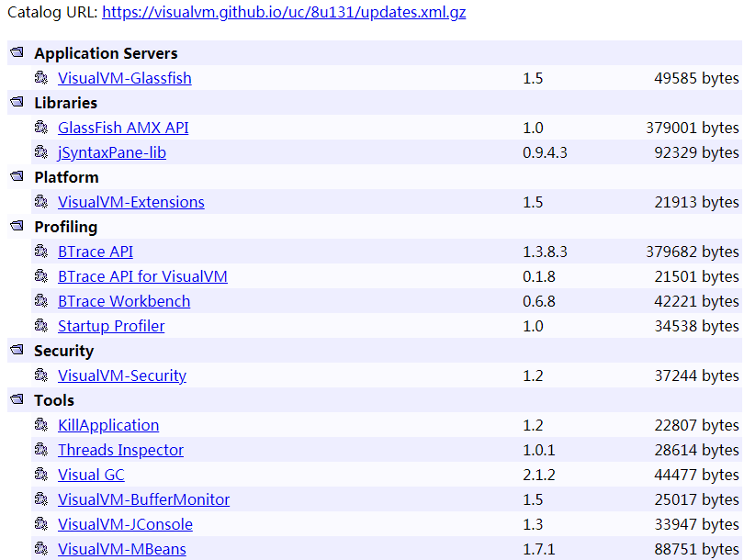
Task: Click the plugin icon beside KillApplication
Action: pos(41,425)
